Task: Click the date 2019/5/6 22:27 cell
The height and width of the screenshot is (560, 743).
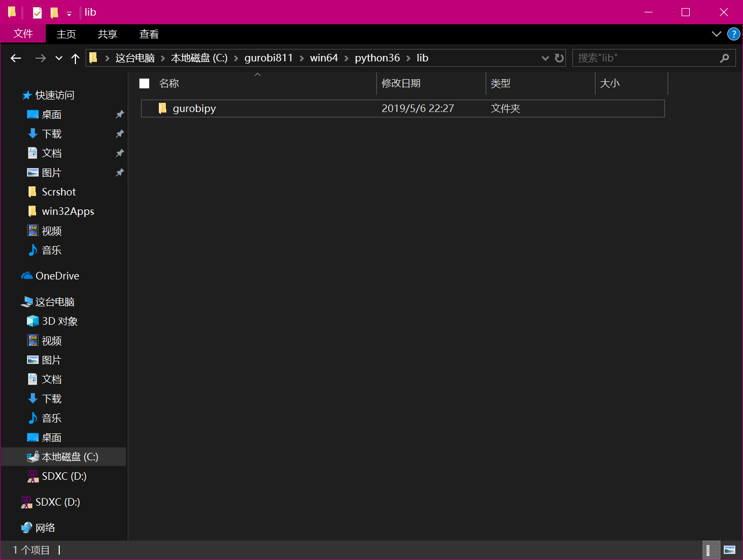Action: (418, 108)
